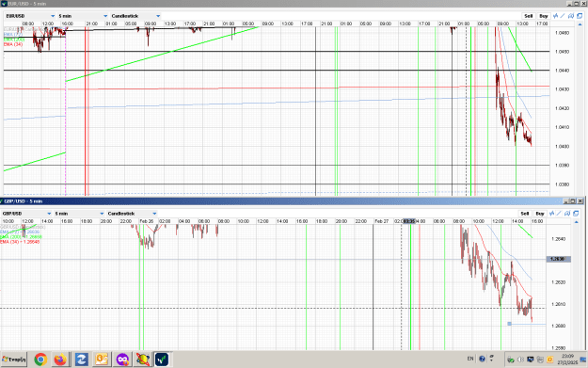Click Buy button in EUR/USD chart
Screen dimensions: 588x368
point(544,16)
